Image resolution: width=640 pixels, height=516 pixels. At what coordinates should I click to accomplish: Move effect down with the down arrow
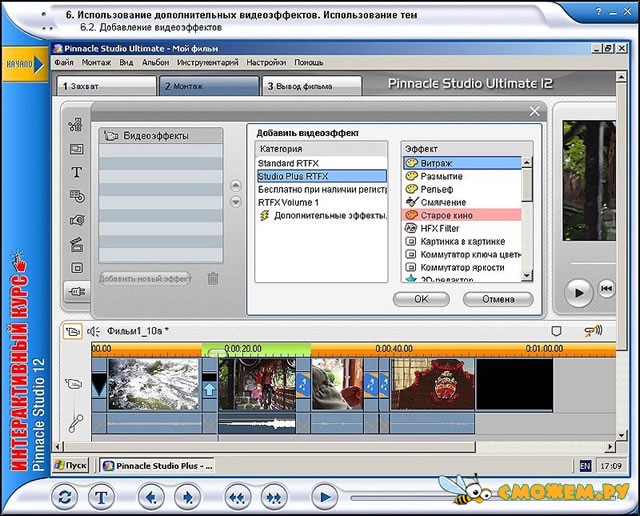tap(236, 202)
